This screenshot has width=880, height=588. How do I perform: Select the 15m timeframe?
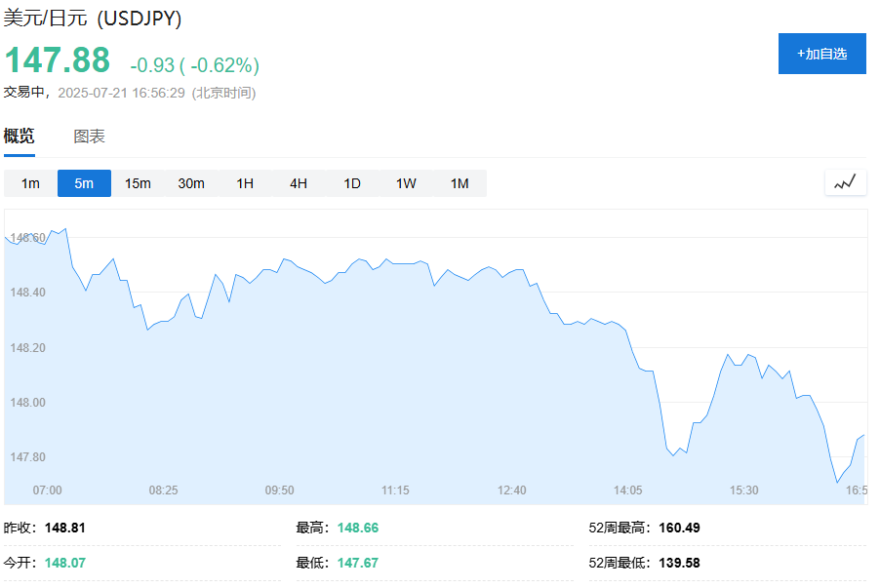(138, 183)
